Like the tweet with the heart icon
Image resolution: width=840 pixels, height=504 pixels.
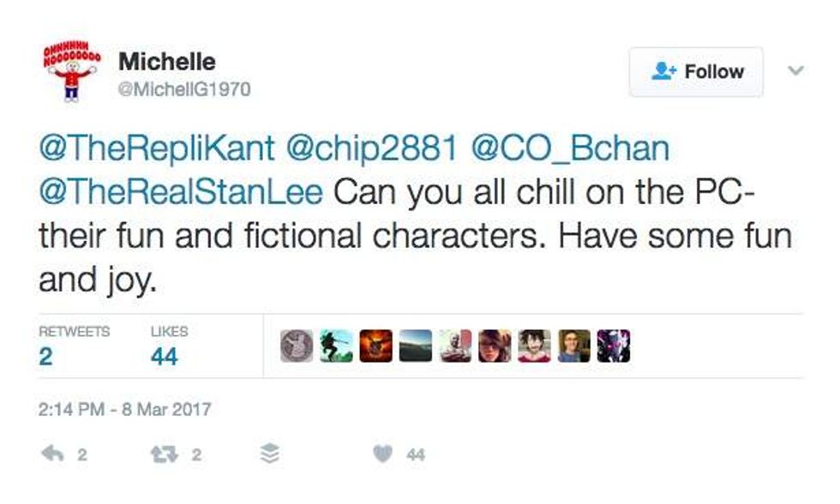pyautogui.click(x=381, y=455)
